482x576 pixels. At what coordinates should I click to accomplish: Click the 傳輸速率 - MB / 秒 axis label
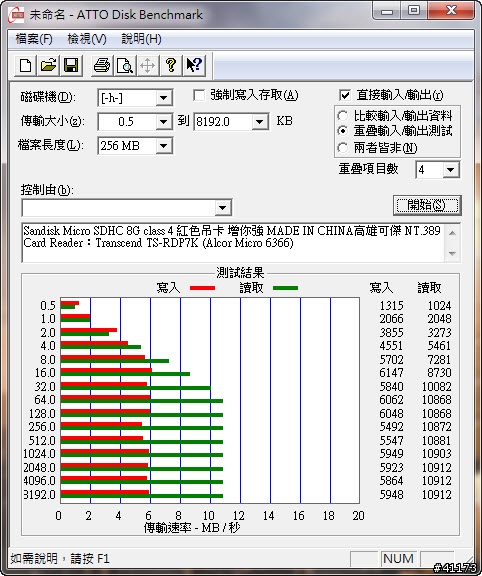(x=192, y=528)
